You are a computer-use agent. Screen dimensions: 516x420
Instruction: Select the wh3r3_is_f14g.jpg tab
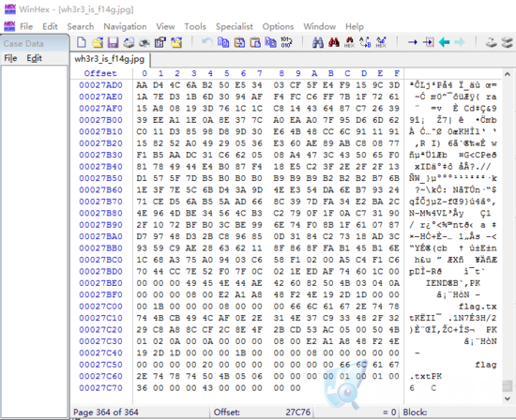pyautogui.click(x=110, y=59)
